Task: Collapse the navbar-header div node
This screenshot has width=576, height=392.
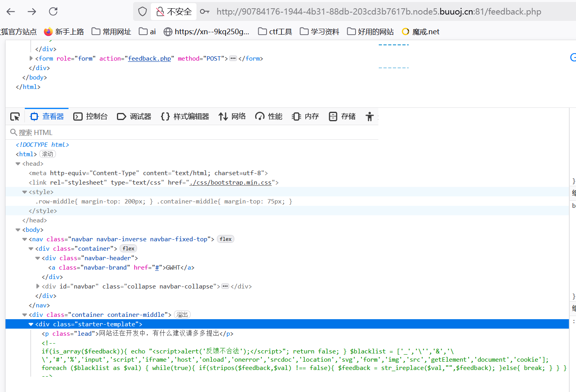Action: [x=37, y=258]
